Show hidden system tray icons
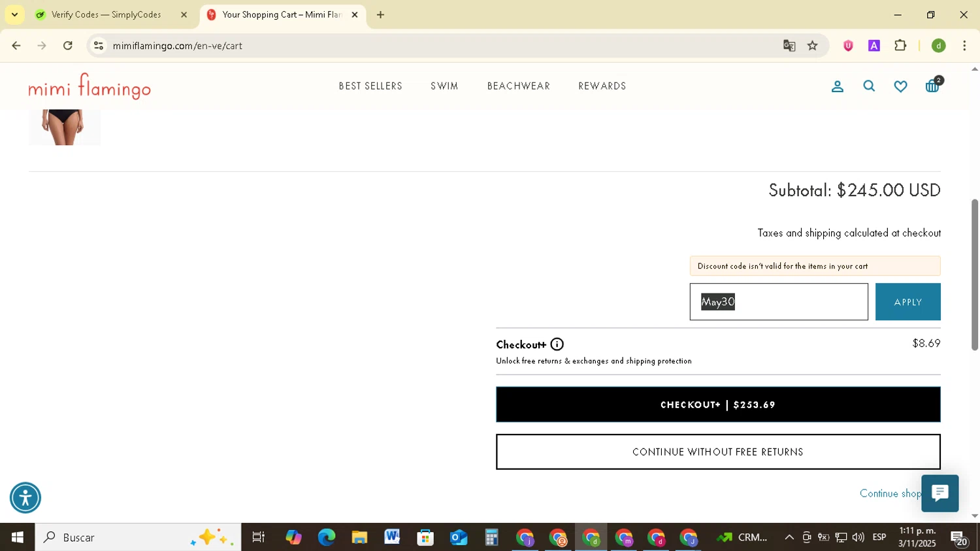 coord(789,537)
